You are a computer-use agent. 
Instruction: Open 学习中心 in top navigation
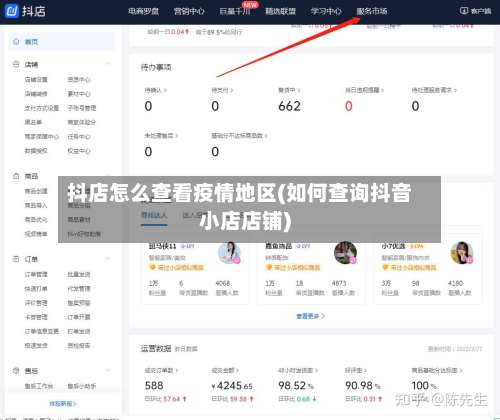coord(326,11)
